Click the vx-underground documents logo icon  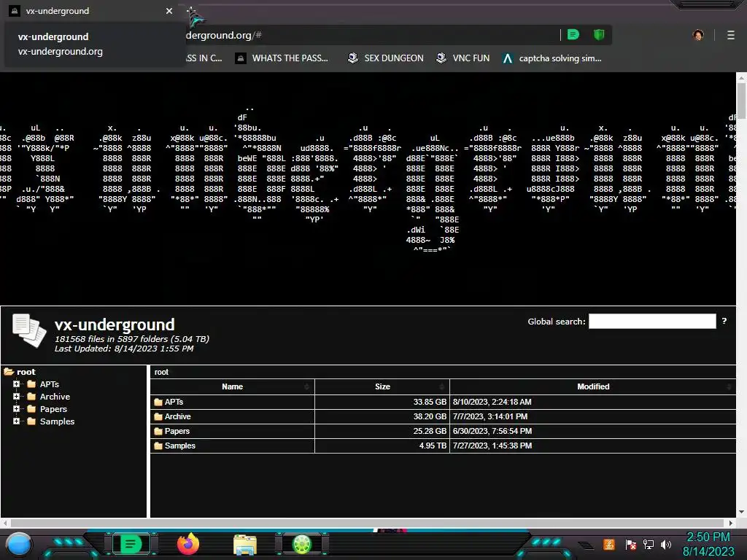[x=29, y=330]
